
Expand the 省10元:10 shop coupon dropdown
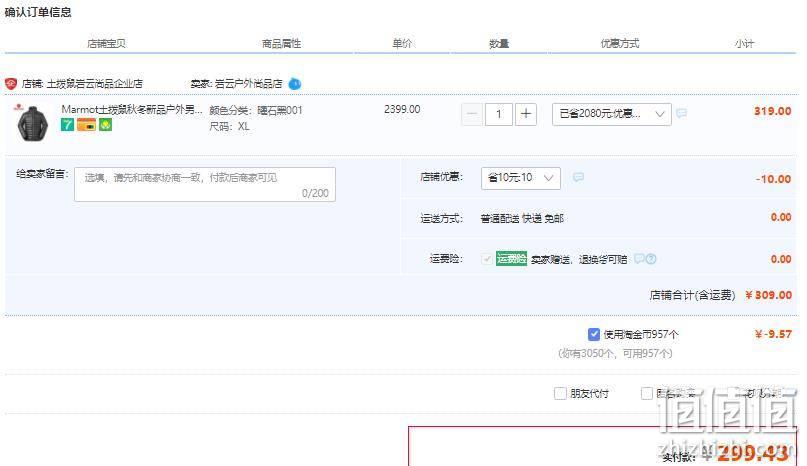tap(521, 178)
